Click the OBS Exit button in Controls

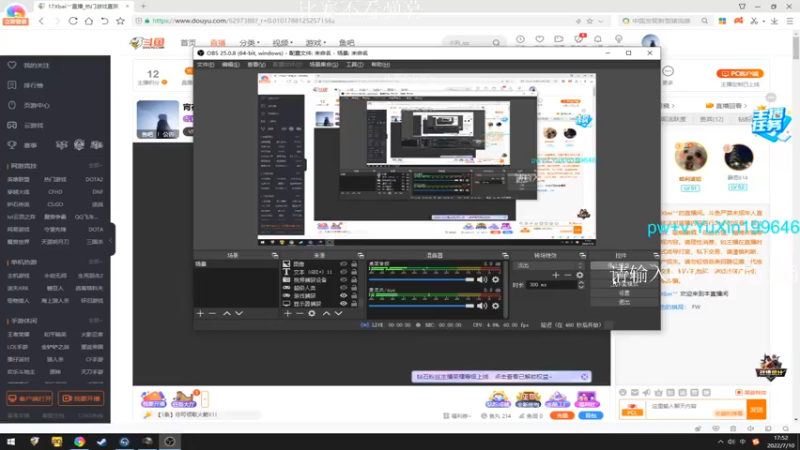point(624,302)
